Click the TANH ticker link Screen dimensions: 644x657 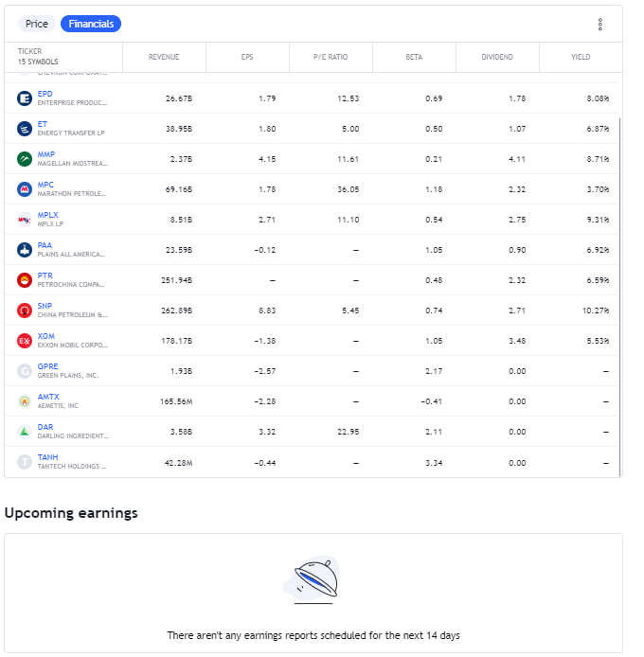pos(47,457)
